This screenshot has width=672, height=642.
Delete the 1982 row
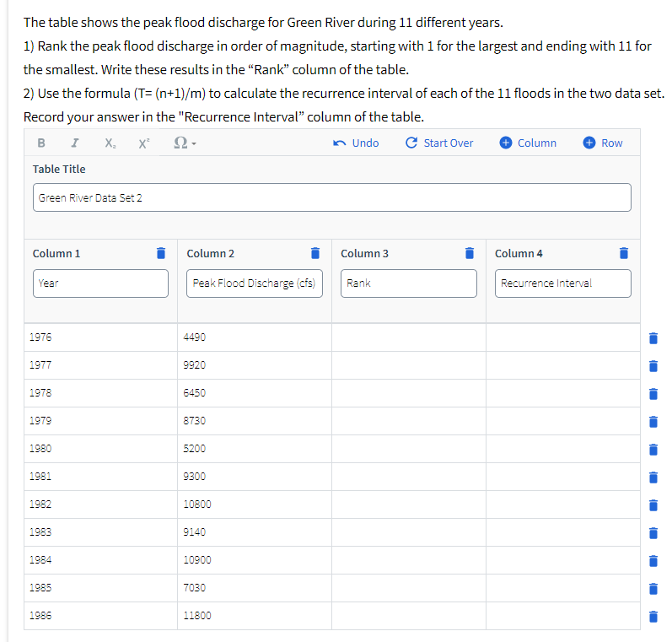coord(653,504)
